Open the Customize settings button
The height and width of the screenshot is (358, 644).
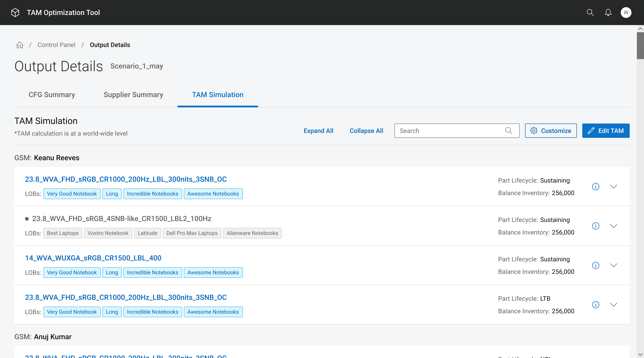551,131
